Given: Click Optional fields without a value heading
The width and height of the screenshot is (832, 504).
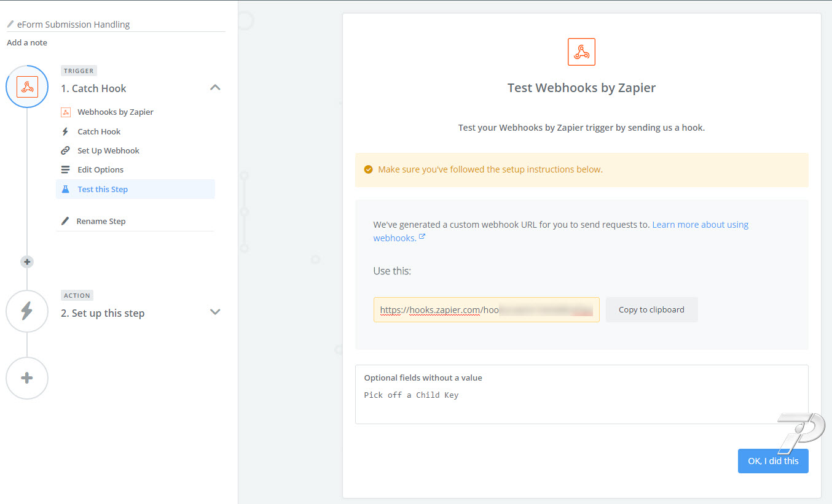Looking at the screenshot, I should pyautogui.click(x=423, y=378).
